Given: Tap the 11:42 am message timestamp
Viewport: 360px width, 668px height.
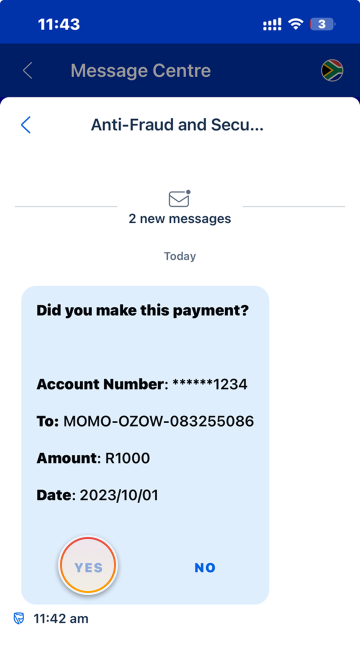Looking at the screenshot, I should (x=61, y=619).
